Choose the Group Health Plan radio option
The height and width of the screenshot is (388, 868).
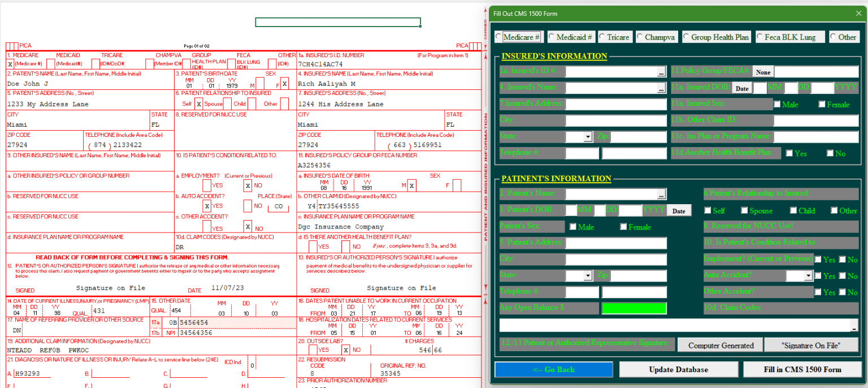coord(687,37)
